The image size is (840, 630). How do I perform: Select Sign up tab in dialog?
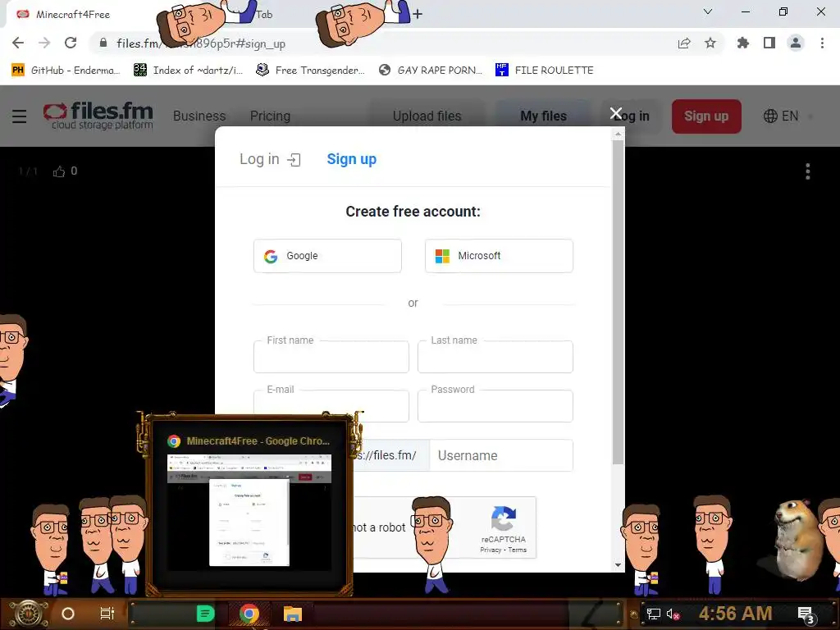coord(351,159)
